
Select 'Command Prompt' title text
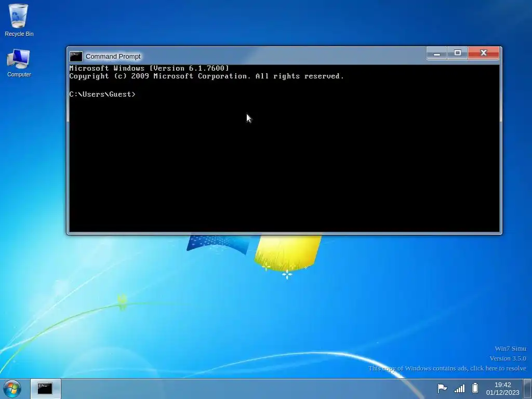coord(113,56)
